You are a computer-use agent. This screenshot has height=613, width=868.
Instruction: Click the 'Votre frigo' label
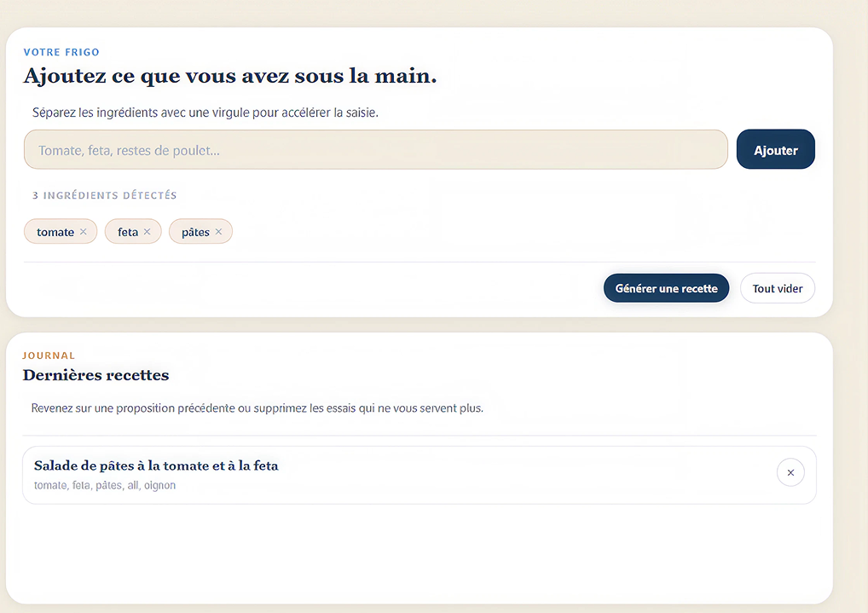[61, 52]
